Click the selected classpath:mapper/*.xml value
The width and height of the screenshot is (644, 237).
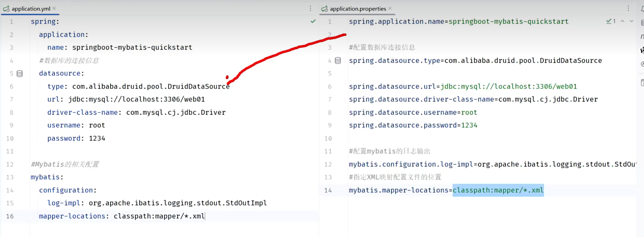[498, 190]
